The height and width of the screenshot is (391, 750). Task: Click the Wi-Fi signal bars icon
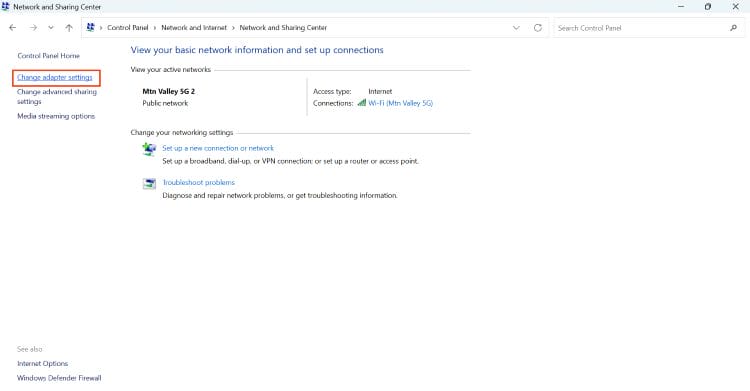point(362,102)
